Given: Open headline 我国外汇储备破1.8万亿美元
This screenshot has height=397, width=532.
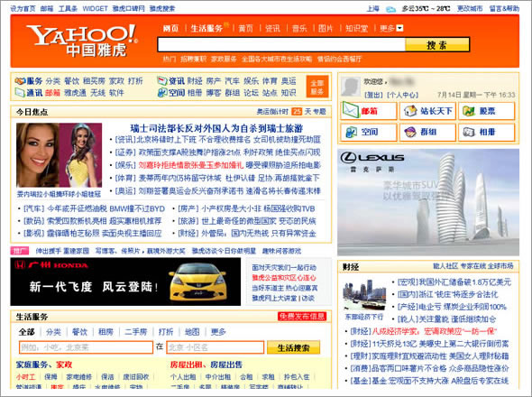Looking at the screenshot, I should 464,282.
